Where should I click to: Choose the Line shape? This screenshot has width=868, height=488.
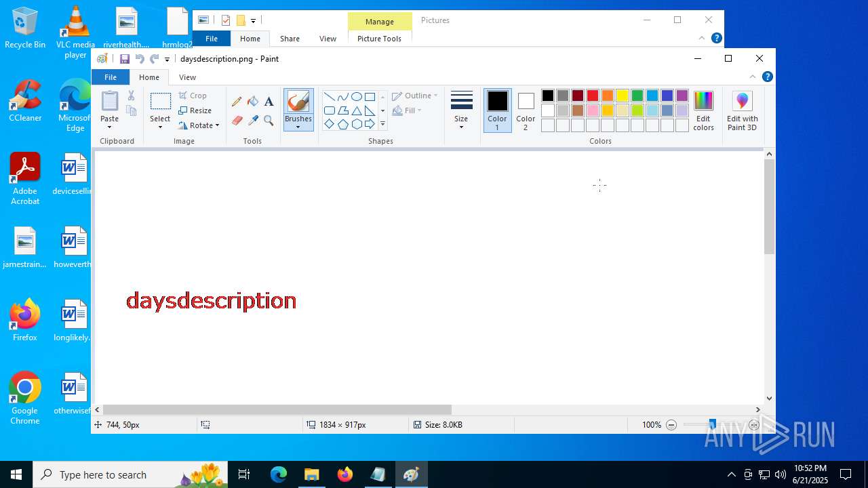pos(329,97)
